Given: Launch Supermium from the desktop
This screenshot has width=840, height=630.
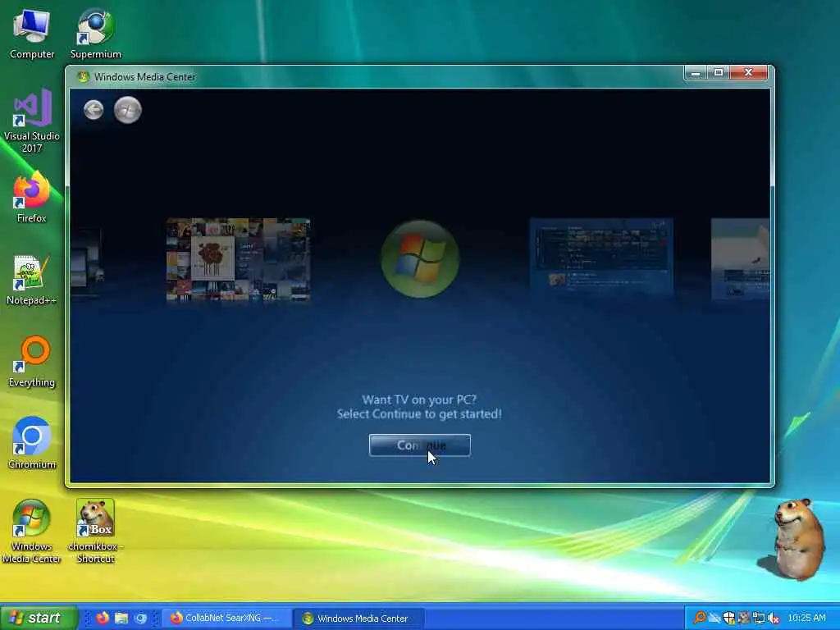Looking at the screenshot, I should pos(95,34).
